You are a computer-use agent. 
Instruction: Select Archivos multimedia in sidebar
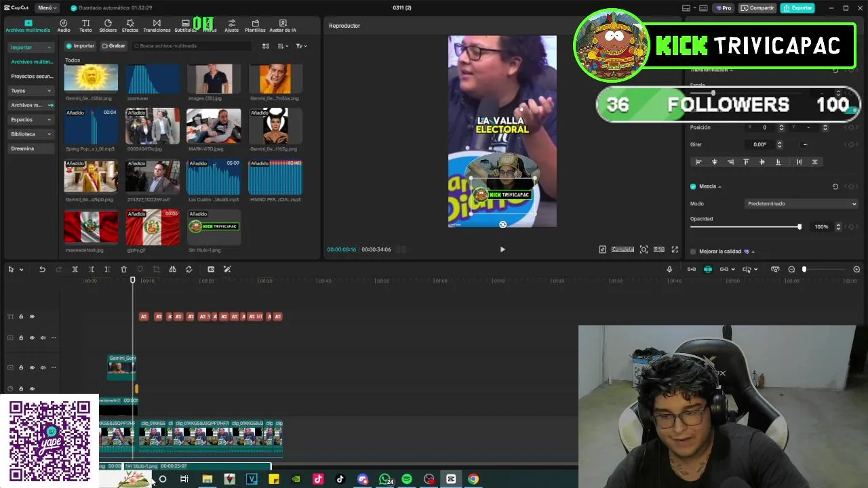coord(31,62)
